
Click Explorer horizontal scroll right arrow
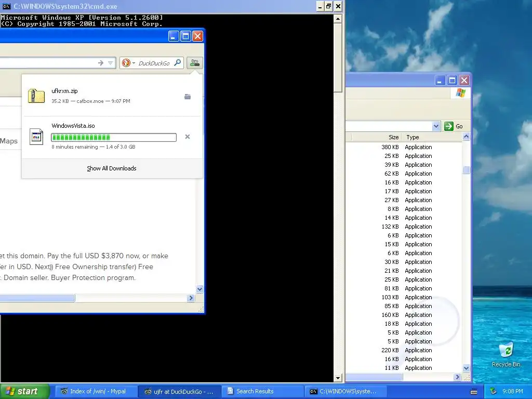pos(457,377)
